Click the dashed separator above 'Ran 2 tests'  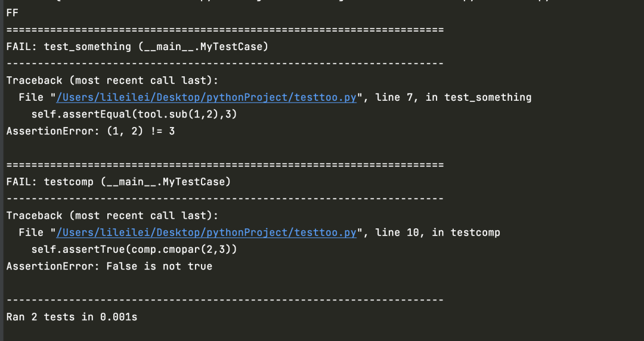point(225,300)
